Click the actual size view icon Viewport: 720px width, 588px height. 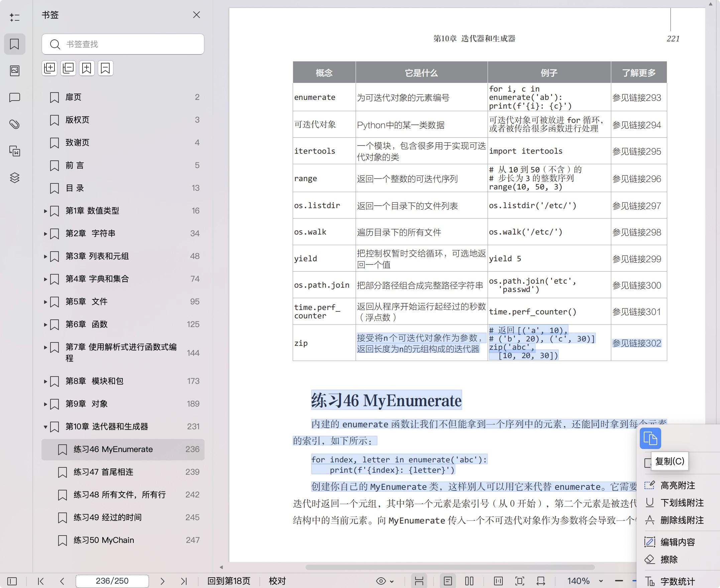(498, 581)
